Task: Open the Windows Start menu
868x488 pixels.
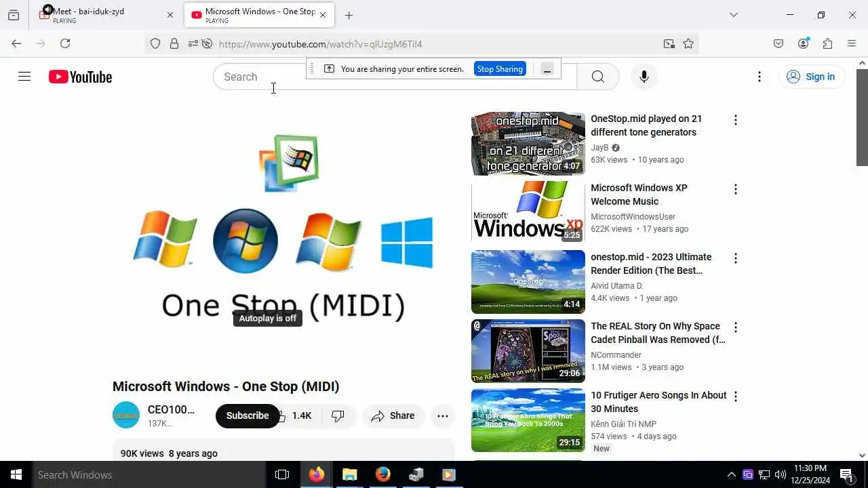Action: coord(16,474)
